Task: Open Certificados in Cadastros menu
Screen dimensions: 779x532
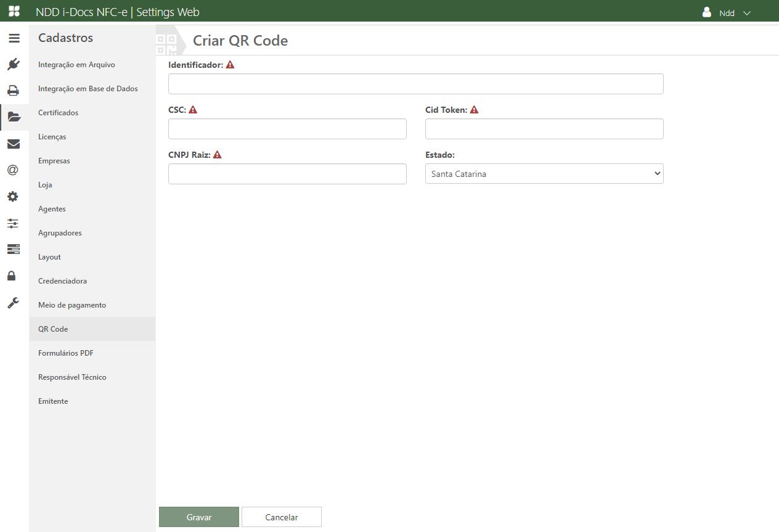Action: [x=58, y=113]
